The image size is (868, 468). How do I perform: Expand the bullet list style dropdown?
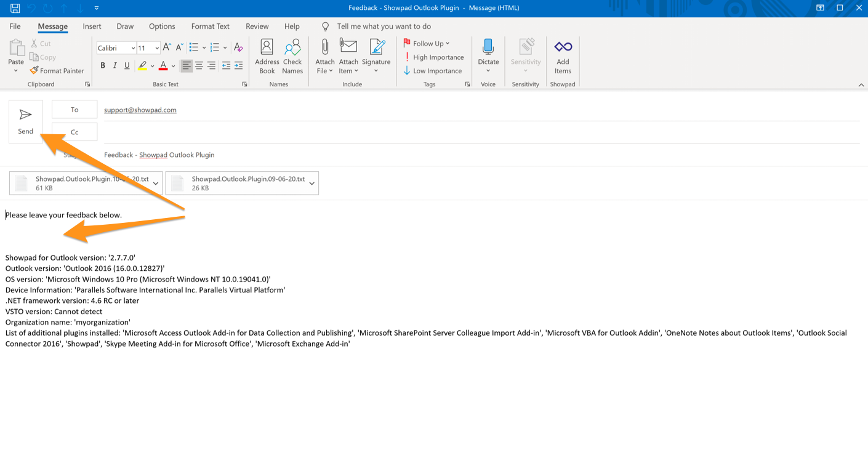(204, 48)
